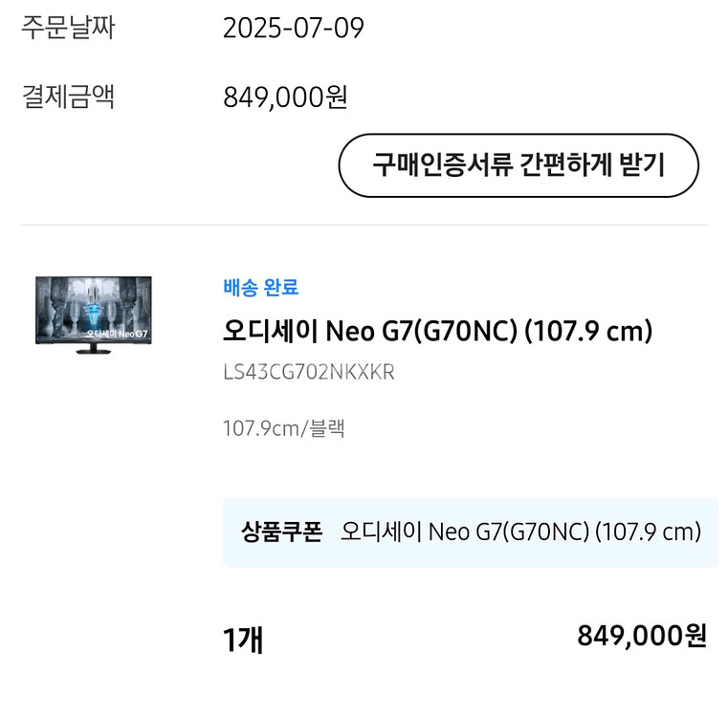Click the 주문날짜 label
This screenshot has height=717, width=728.
tap(68, 28)
